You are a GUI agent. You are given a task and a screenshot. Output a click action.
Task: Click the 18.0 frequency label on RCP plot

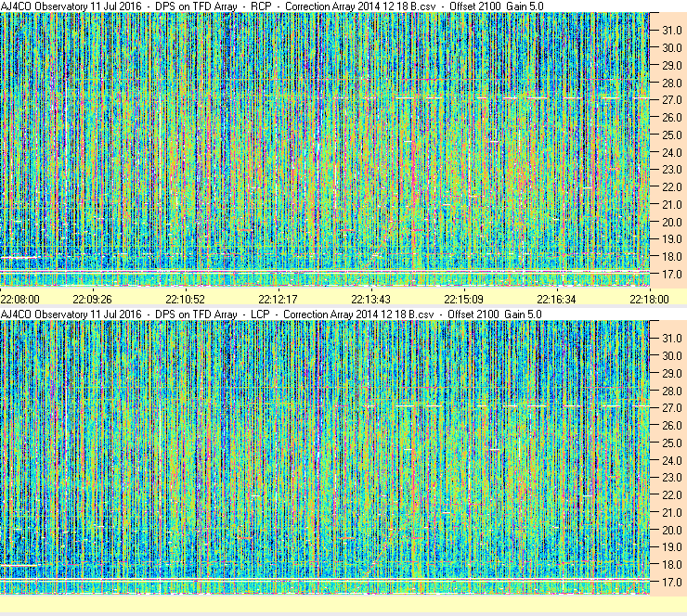[x=672, y=257]
